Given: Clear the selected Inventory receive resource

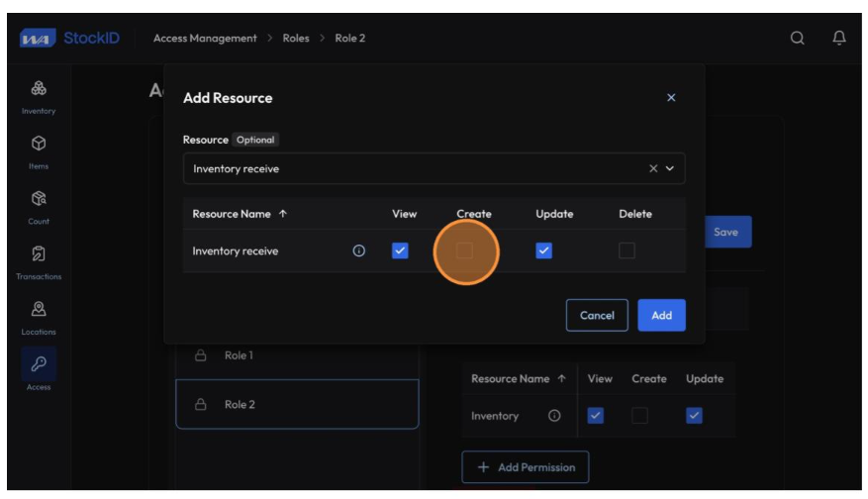Looking at the screenshot, I should (653, 168).
